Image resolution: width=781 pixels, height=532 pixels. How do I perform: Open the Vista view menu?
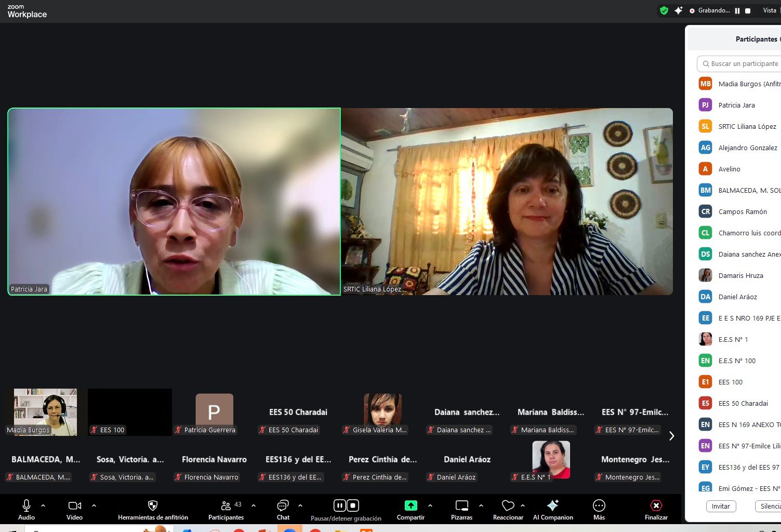[770, 10]
